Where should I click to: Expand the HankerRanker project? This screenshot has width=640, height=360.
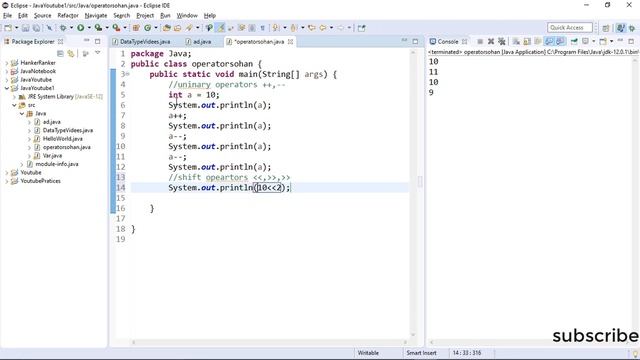pos(7,63)
